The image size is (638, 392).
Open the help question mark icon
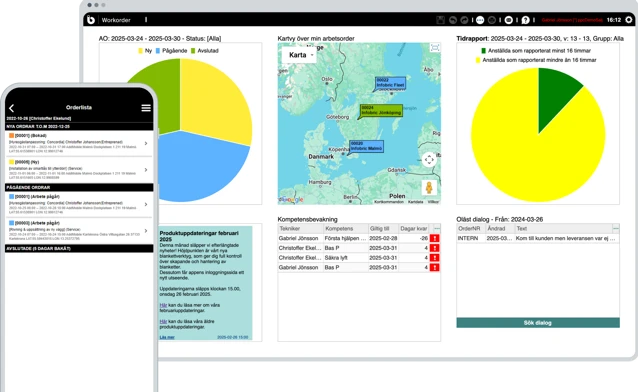coord(525,20)
